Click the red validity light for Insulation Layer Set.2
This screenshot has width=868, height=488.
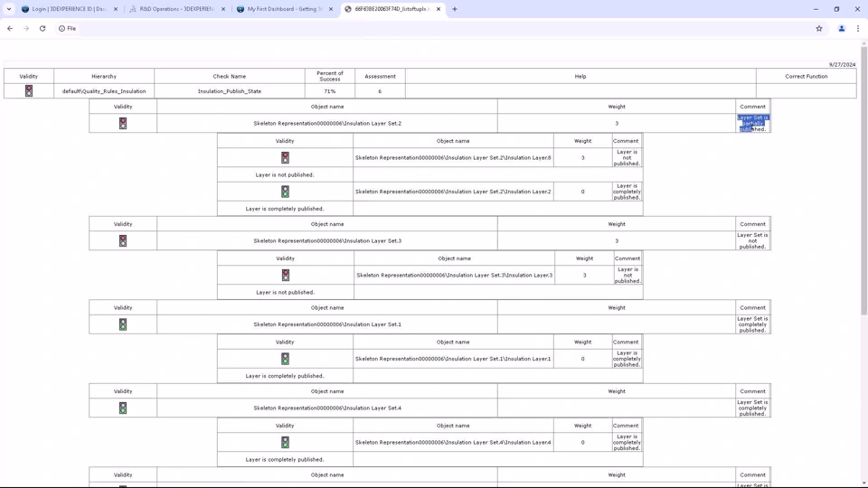(x=123, y=124)
